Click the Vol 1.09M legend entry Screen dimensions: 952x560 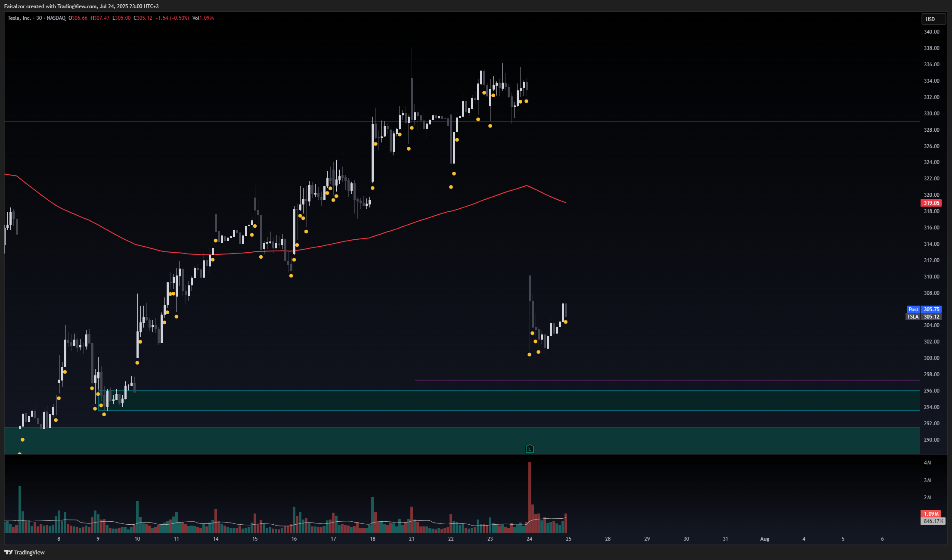point(203,18)
